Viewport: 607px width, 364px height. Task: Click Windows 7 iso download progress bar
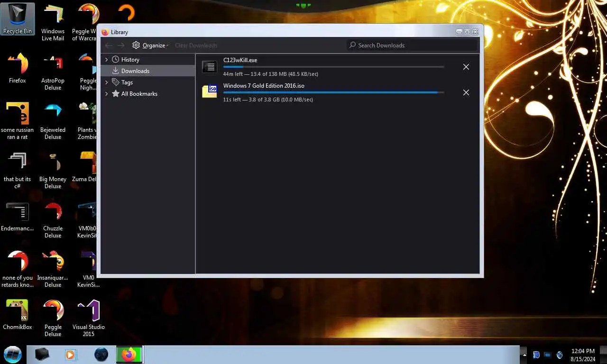[334, 92]
